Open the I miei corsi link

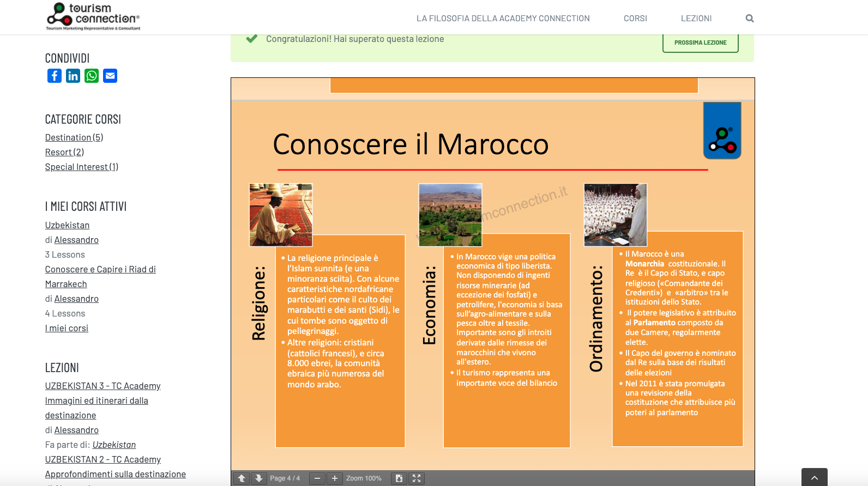(x=67, y=328)
